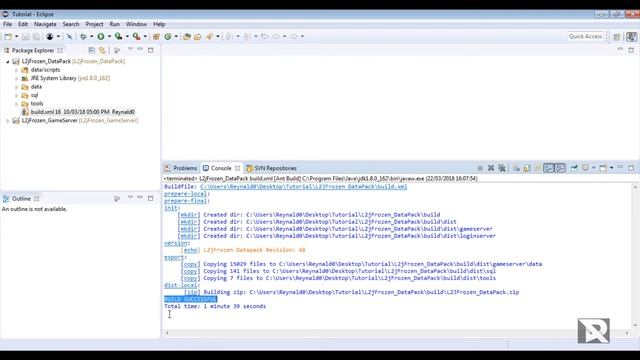Click the console horizontal scrollbar left arrow

167,333
